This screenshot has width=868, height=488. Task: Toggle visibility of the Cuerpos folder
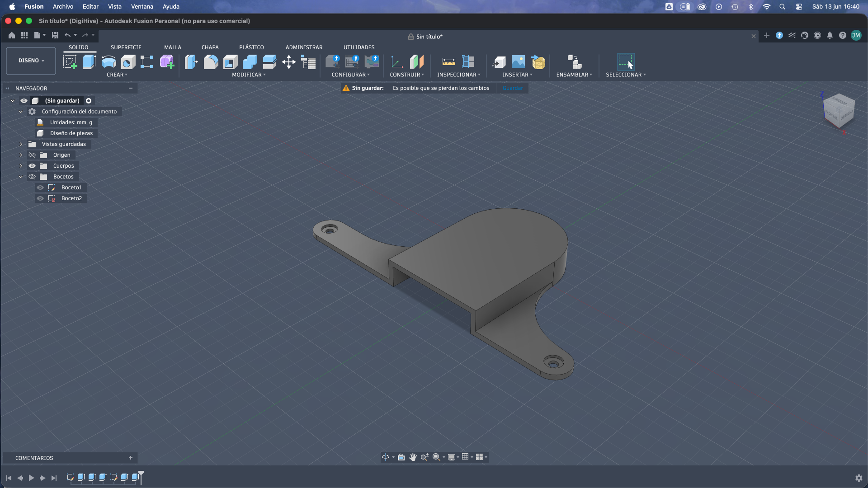[32, 166]
